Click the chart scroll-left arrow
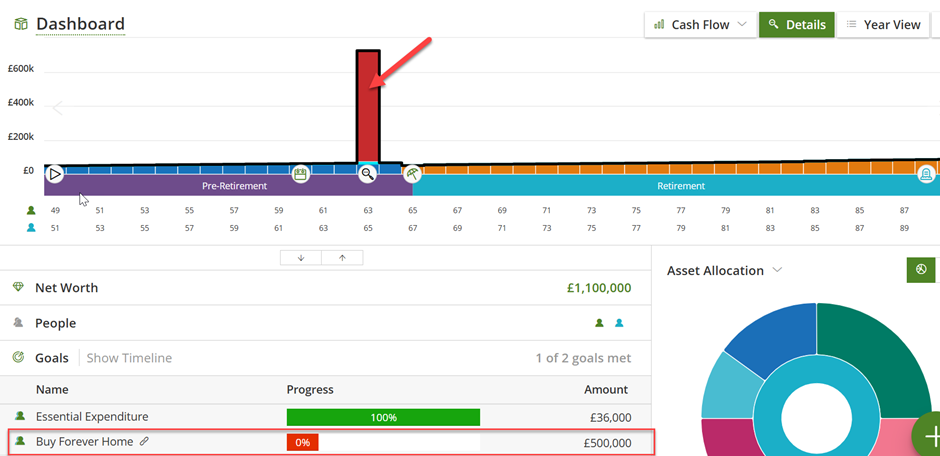 [x=58, y=108]
